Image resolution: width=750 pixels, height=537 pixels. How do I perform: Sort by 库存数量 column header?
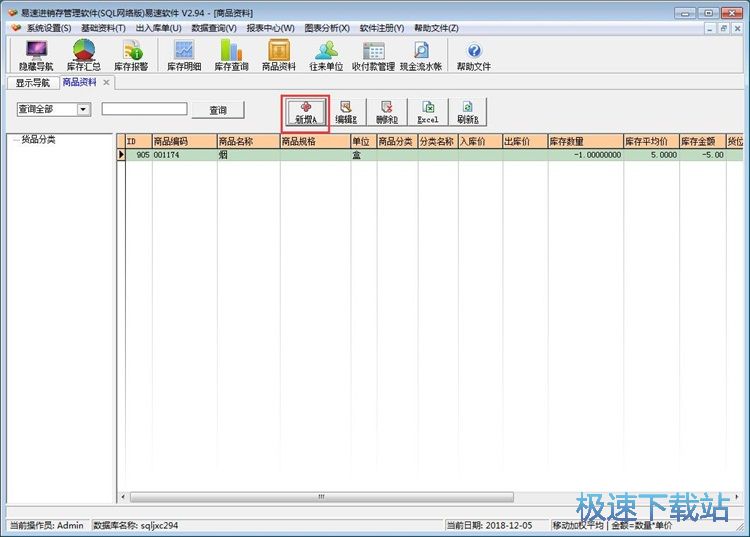[x=585, y=142]
